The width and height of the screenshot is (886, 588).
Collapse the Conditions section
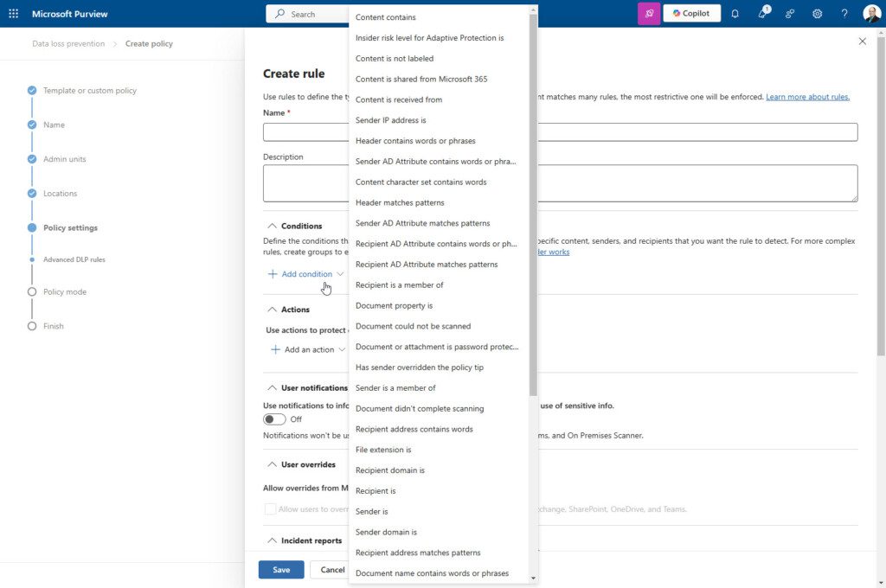pyautogui.click(x=272, y=226)
